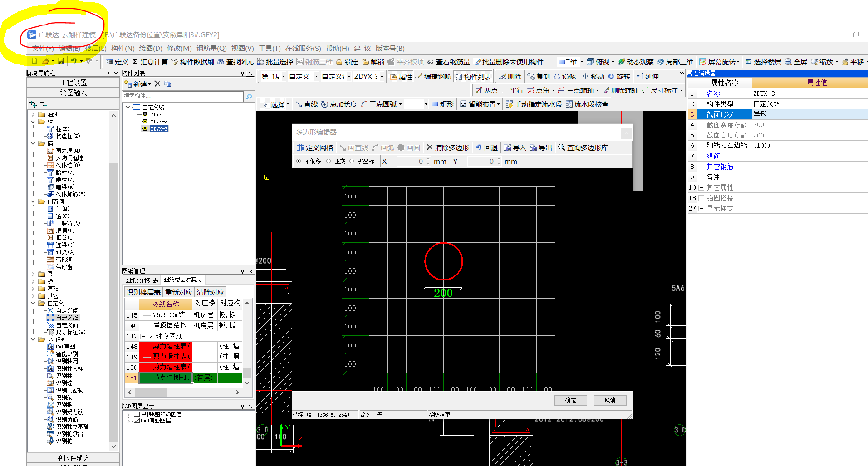
Task: Click the 重新对应 button
Action: click(178, 292)
